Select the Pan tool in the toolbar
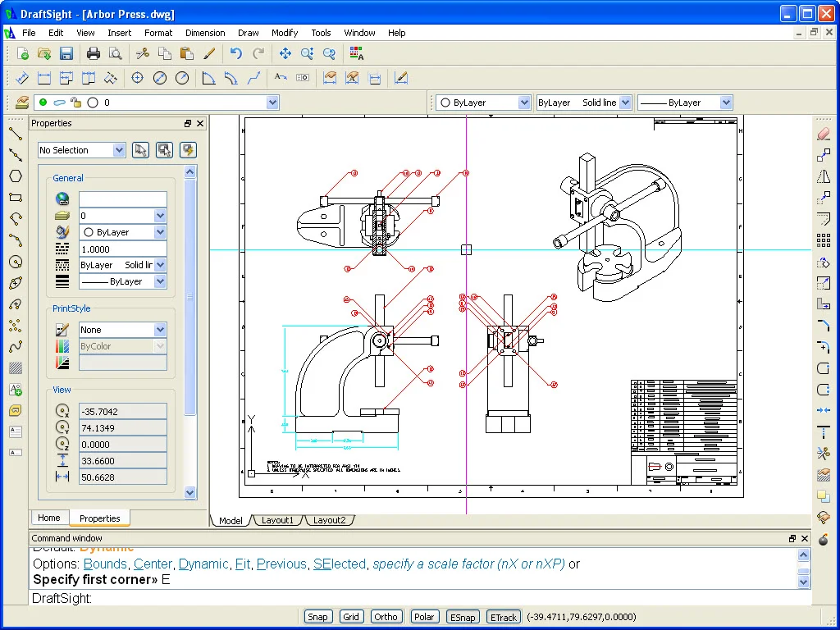 [285, 54]
